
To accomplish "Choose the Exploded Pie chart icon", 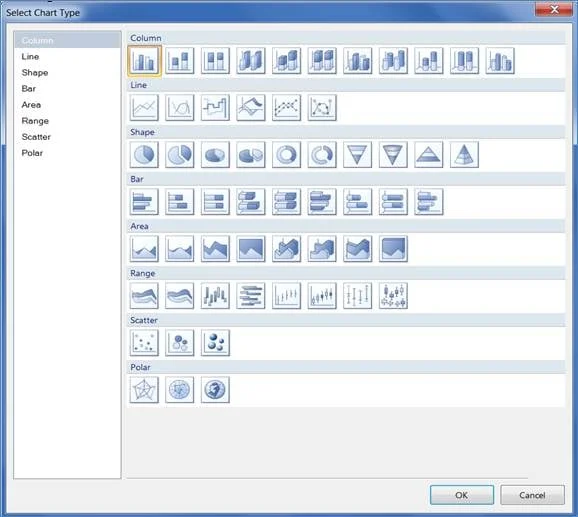I will (x=180, y=155).
